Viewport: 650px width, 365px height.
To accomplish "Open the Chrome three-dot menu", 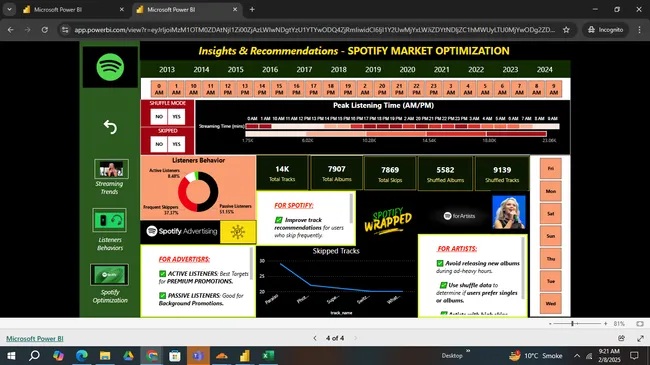I will click(639, 29).
